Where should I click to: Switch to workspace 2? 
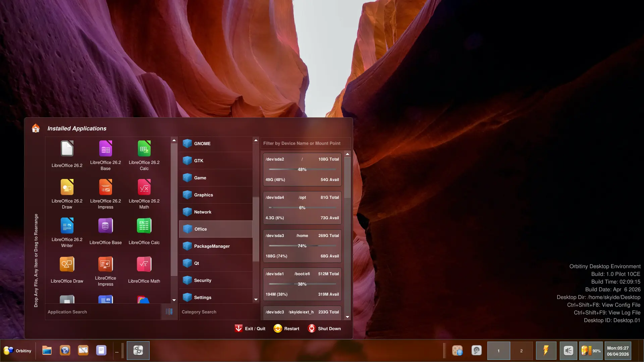pos(521,351)
